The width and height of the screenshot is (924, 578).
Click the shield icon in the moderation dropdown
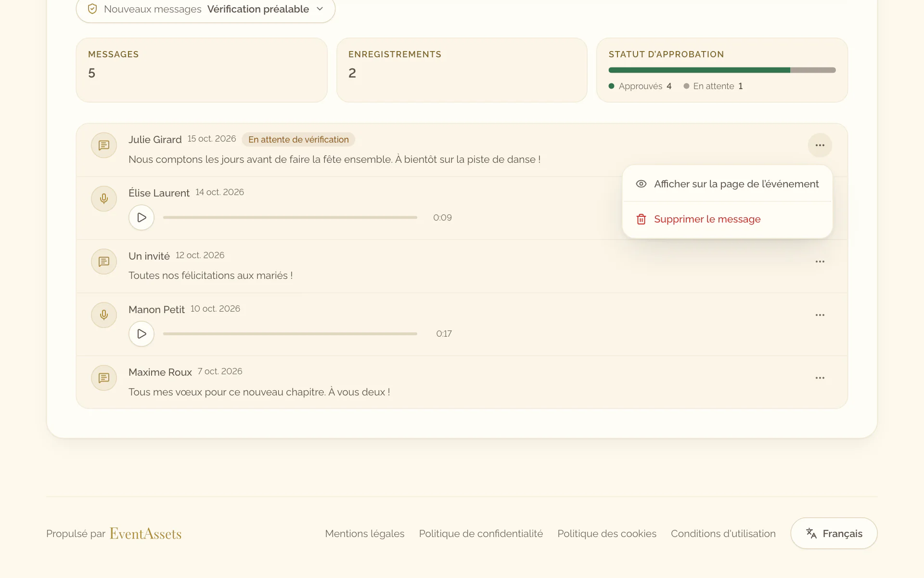point(92,9)
